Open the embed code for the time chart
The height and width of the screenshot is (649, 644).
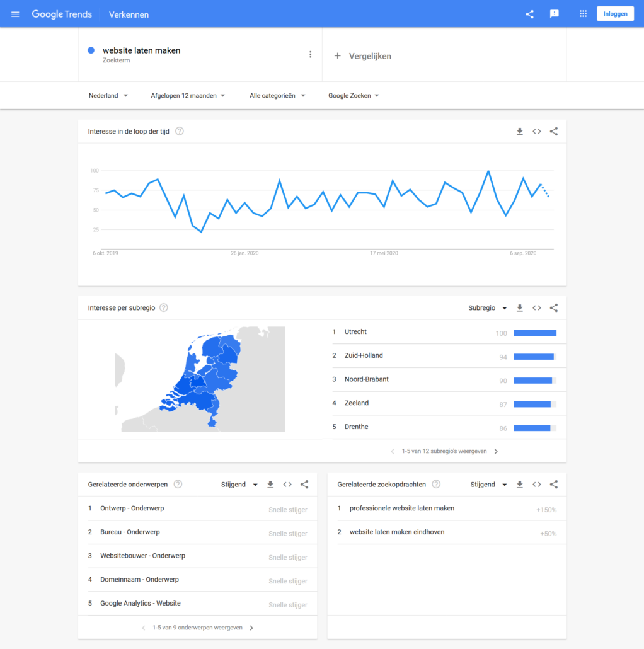coord(536,131)
